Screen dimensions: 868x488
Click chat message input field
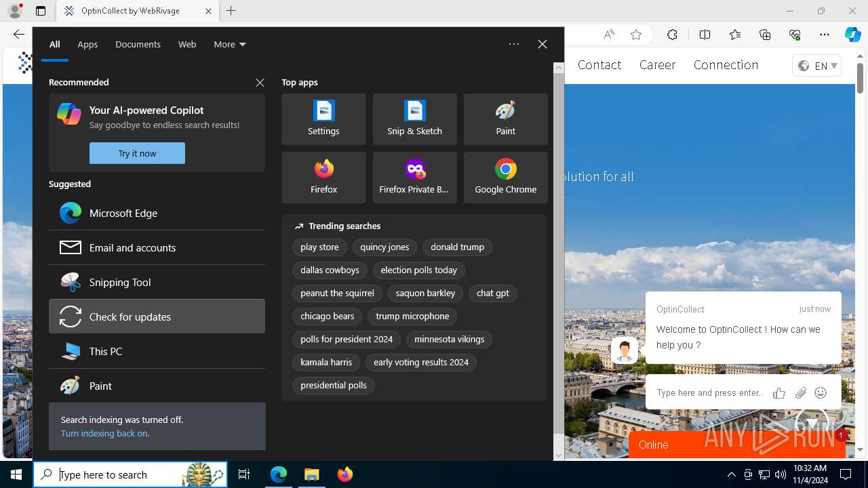[710, 393]
